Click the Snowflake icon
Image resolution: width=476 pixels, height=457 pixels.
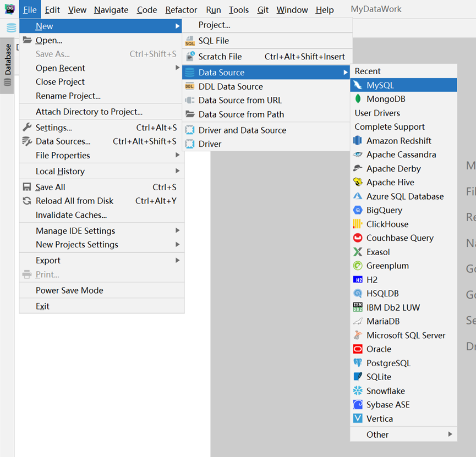[358, 390]
